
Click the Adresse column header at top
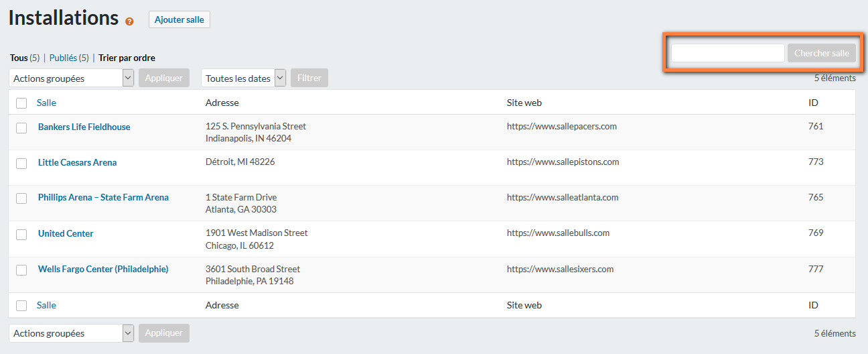pos(222,103)
